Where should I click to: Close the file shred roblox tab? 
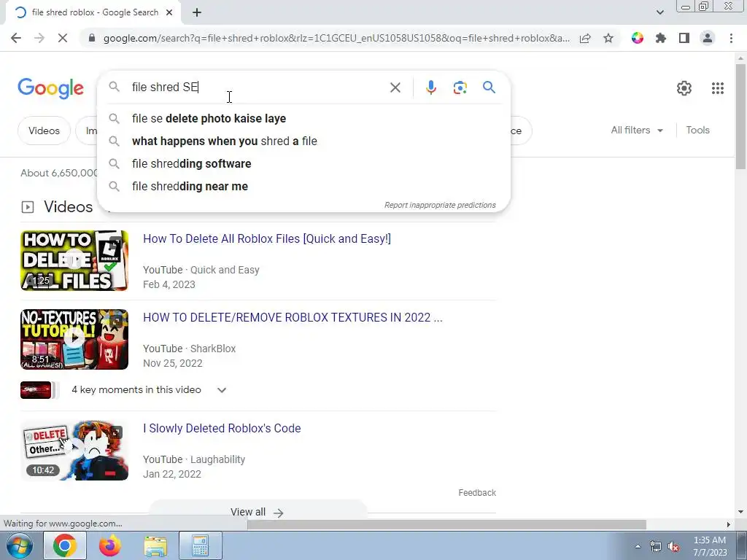(x=169, y=13)
